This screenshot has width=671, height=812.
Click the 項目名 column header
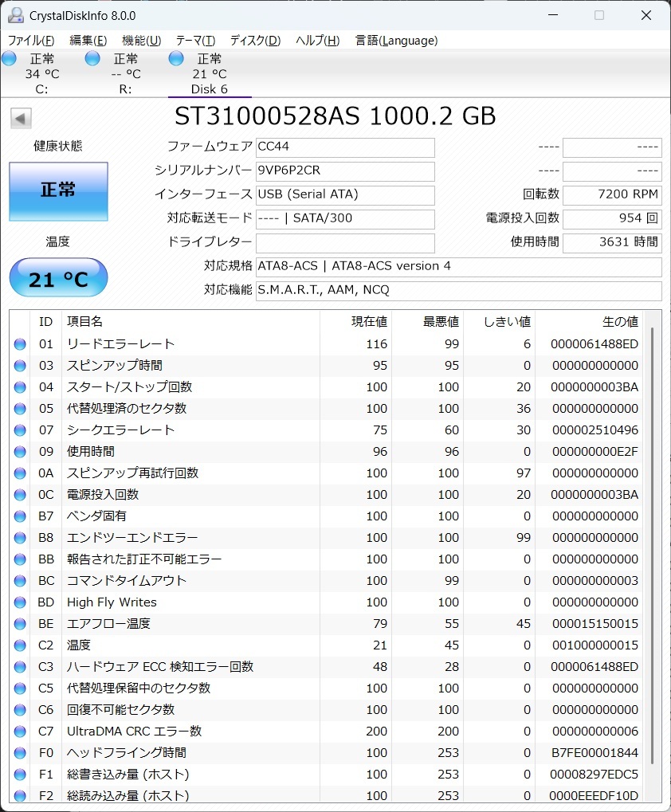click(190, 322)
